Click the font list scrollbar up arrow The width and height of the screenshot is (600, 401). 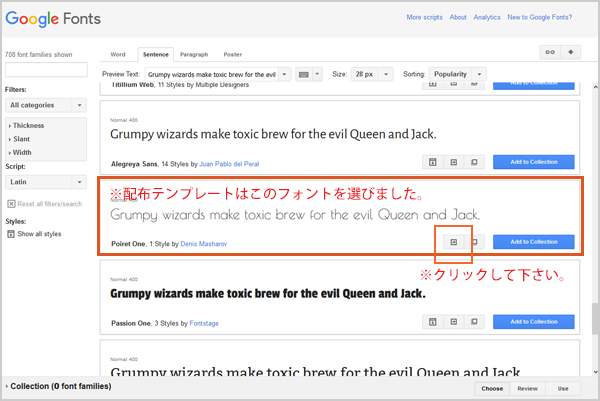coord(595,87)
